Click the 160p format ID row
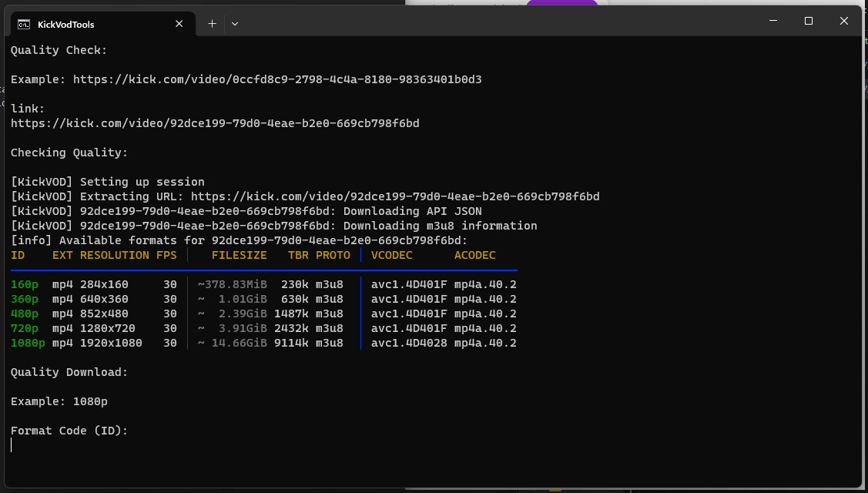868x493 pixels. point(25,284)
